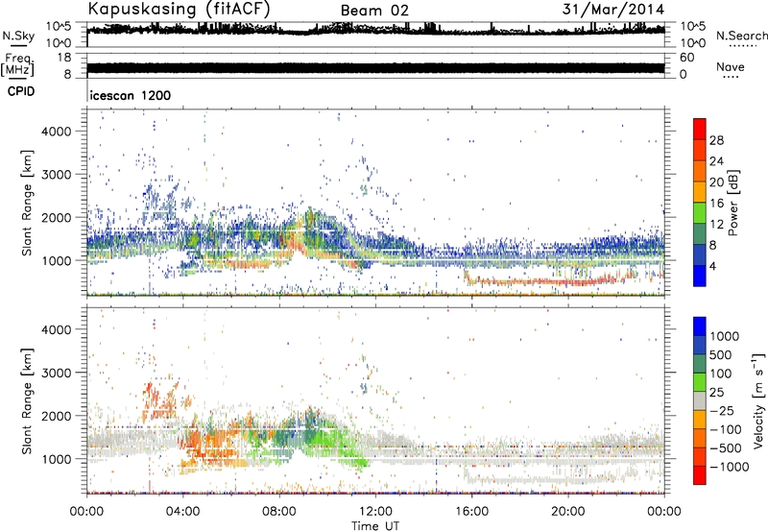Click the "CPID" label
768x532 pixels.
pos(21,91)
